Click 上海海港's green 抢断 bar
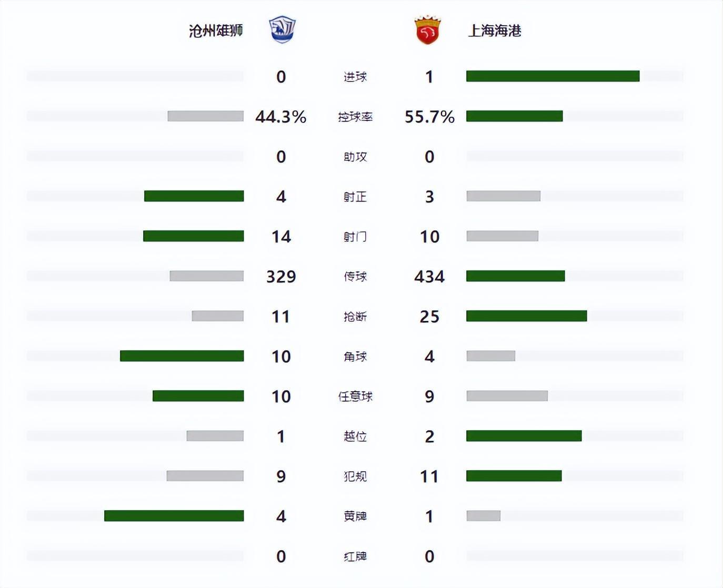 tap(526, 316)
